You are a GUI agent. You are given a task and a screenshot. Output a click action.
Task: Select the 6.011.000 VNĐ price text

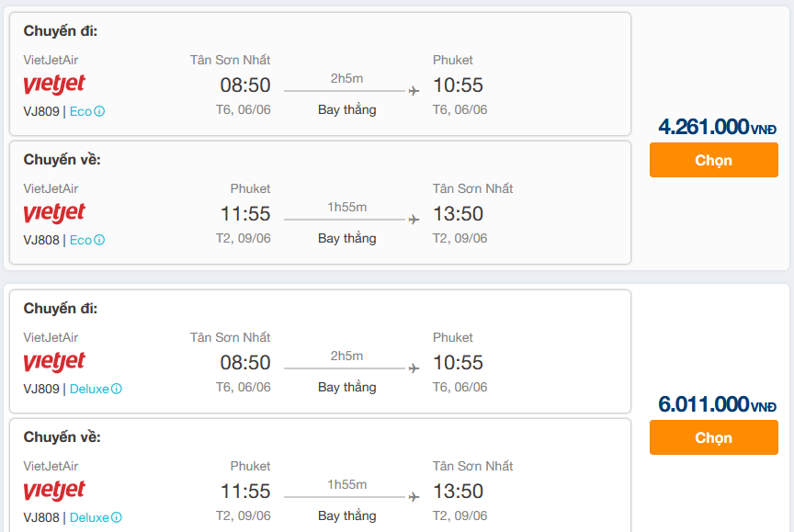pos(717,404)
